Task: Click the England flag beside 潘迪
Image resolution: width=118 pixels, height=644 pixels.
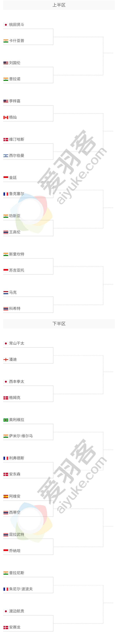Action: (x=6, y=360)
